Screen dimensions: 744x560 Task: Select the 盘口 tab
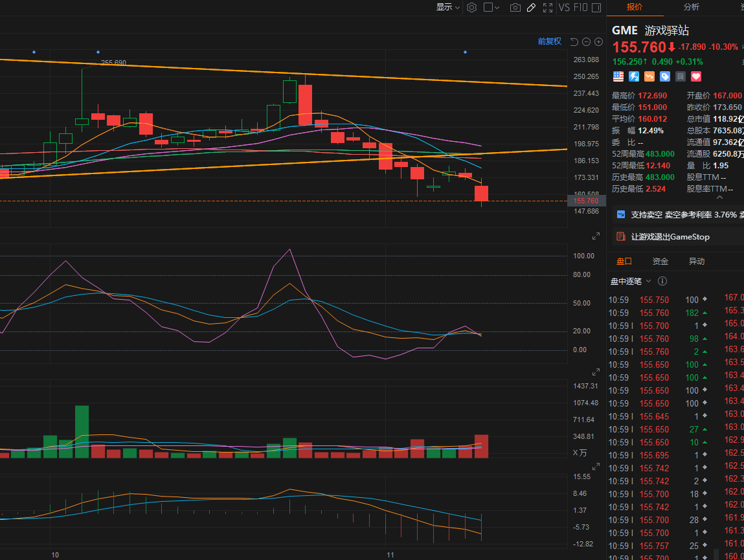point(624,261)
